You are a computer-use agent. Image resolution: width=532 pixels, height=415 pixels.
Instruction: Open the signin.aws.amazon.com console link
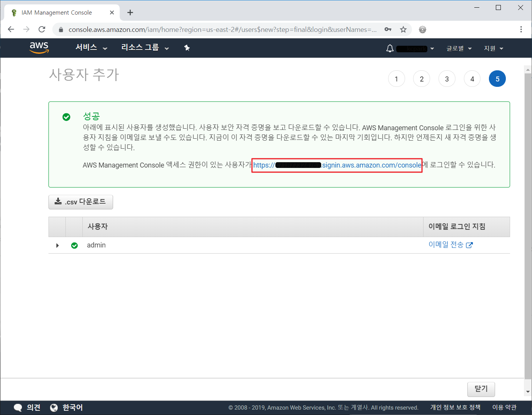(x=337, y=165)
